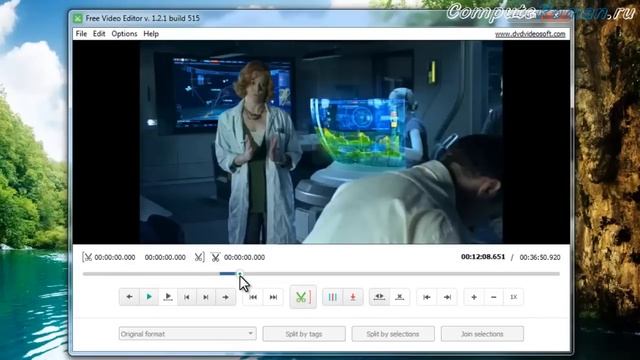Screen dimensions: 640x360
Task: Click the red add tag marker button
Action: (x=353, y=297)
